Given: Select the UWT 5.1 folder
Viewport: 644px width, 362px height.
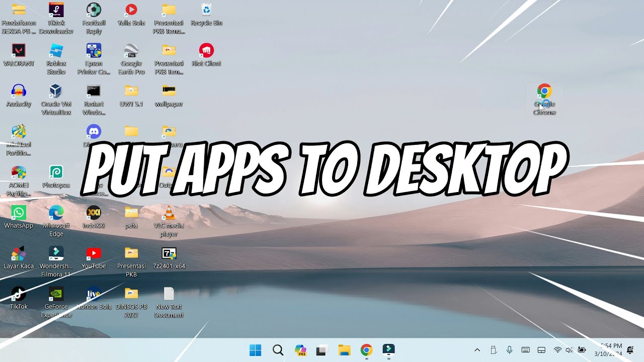Looking at the screenshot, I should pos(131,96).
